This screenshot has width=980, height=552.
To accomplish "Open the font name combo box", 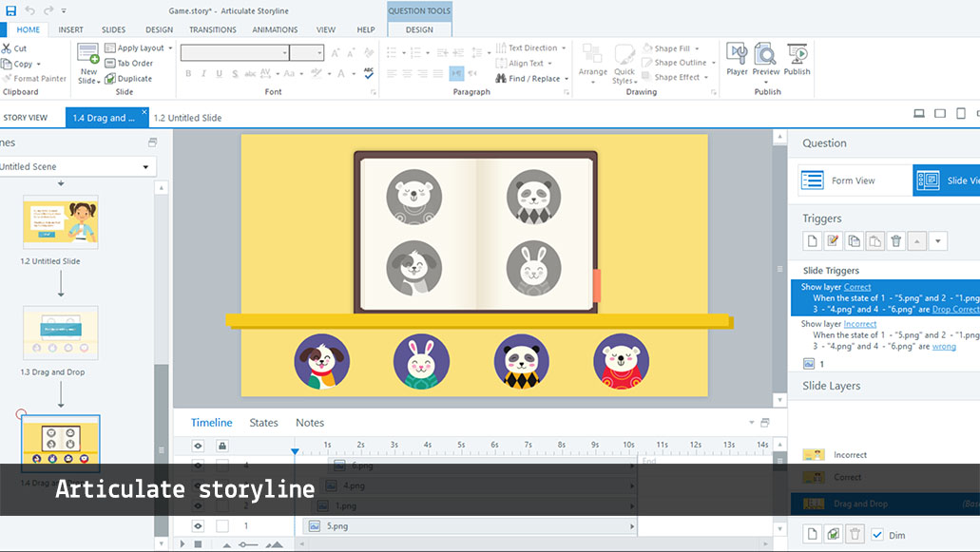I will (234, 53).
